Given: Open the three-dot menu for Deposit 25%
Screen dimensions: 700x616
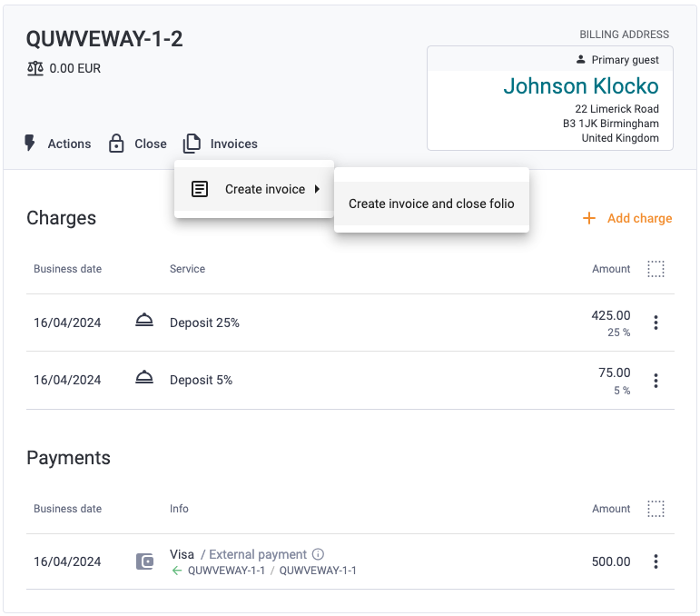Looking at the screenshot, I should pyautogui.click(x=656, y=323).
